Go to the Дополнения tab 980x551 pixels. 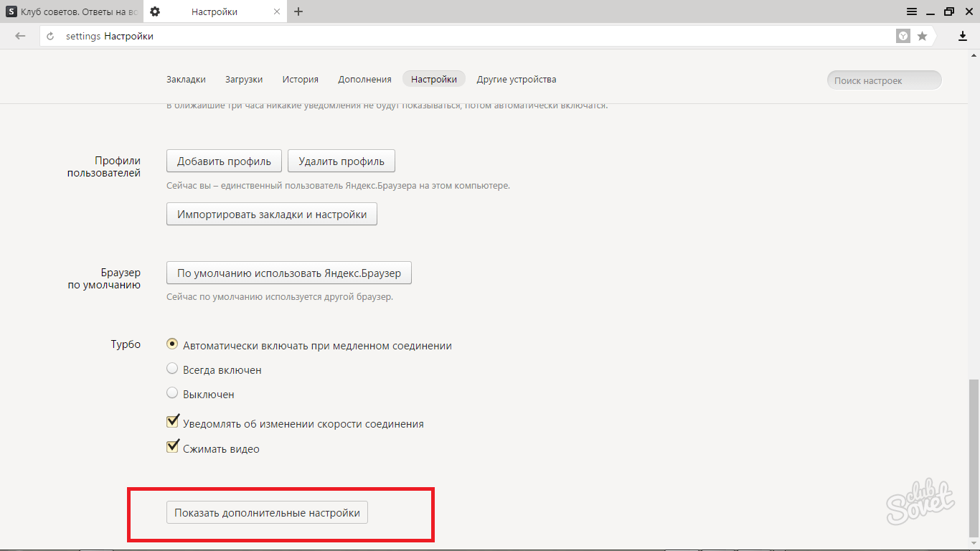click(364, 79)
